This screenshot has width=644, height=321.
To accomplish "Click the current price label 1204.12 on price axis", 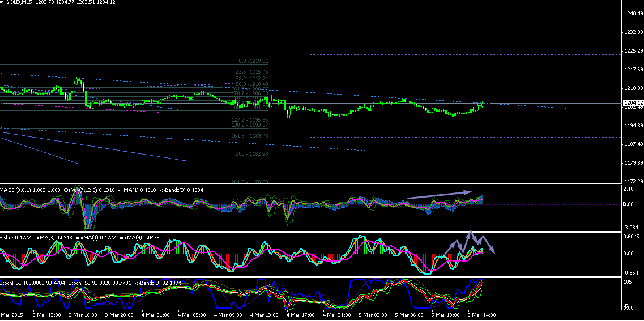I will [633, 102].
